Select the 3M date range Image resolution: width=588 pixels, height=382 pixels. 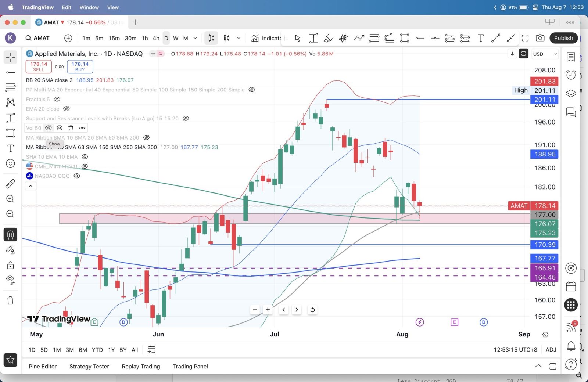[69, 350]
